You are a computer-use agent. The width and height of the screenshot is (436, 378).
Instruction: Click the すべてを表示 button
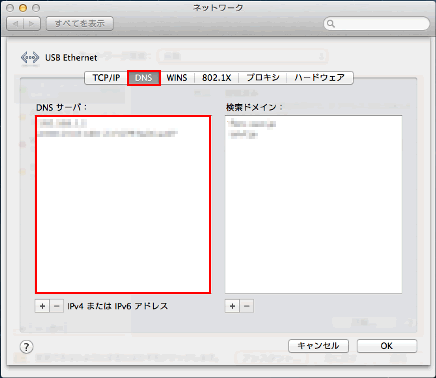(80, 24)
